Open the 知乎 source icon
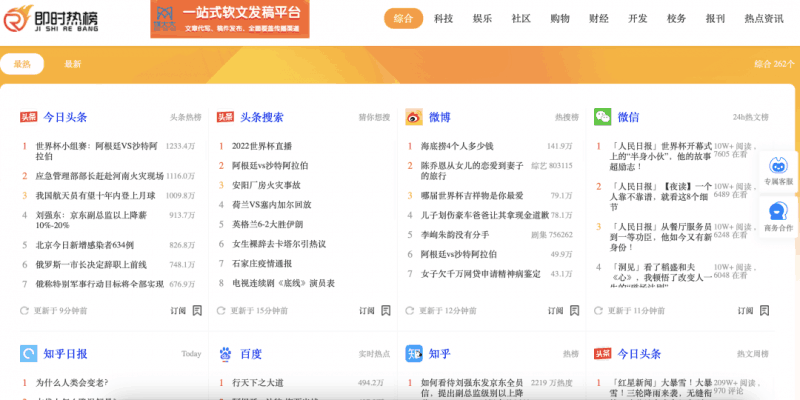Screen dimensions: 800x400 [414, 353]
